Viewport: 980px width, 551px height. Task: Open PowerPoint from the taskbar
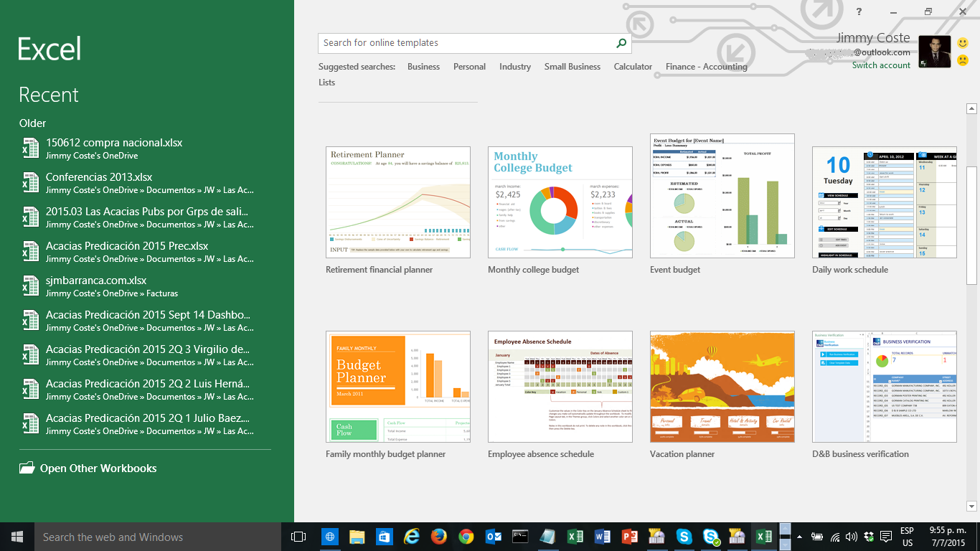click(x=630, y=537)
